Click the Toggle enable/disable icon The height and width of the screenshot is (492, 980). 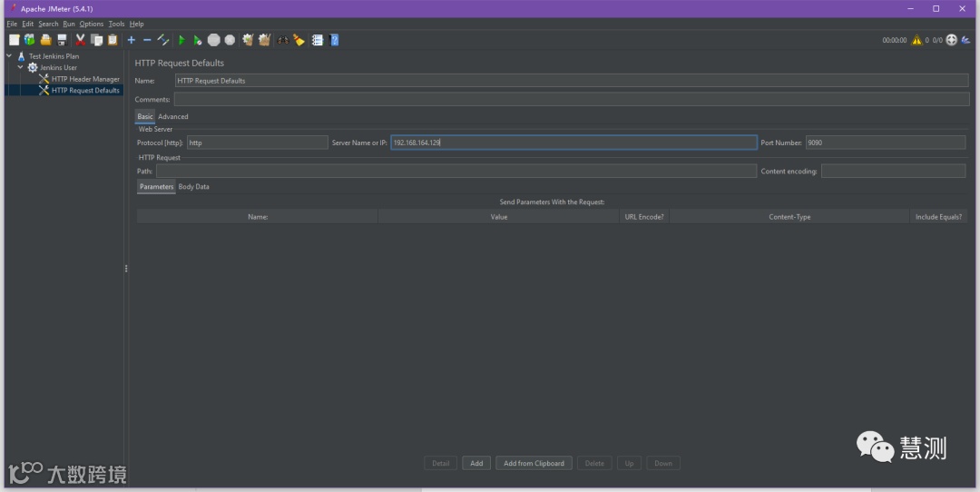pyautogui.click(x=163, y=40)
